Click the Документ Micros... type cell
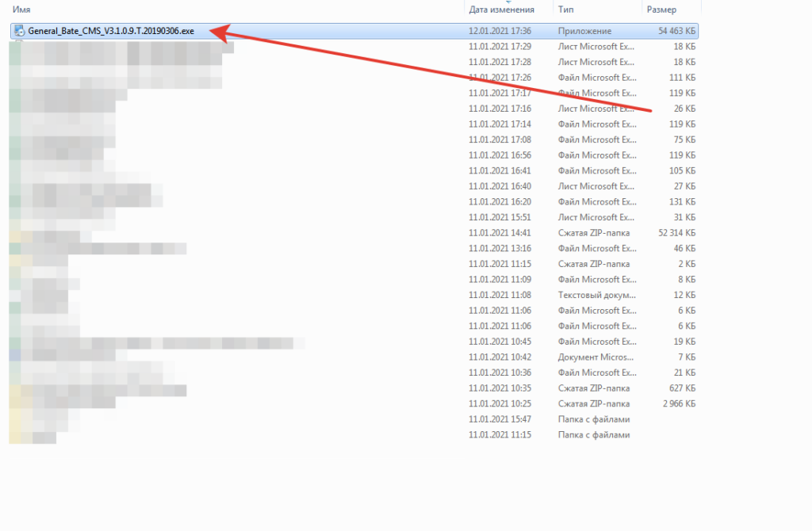Image resolution: width=812 pixels, height=531 pixels. (x=596, y=357)
